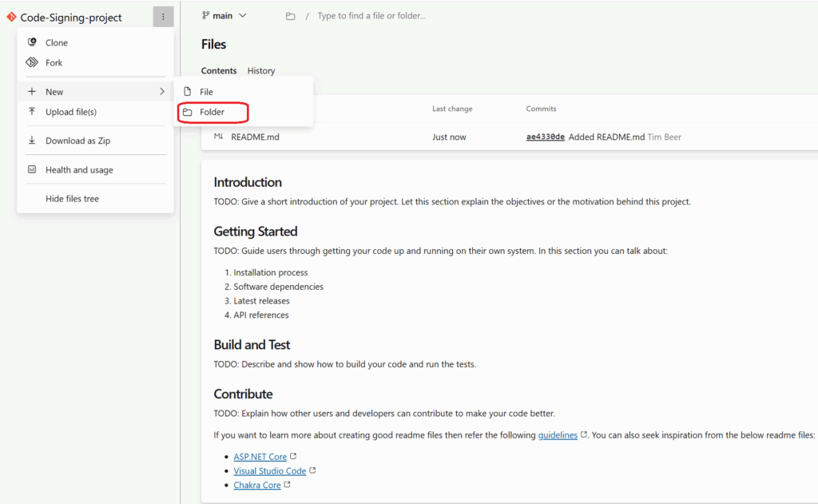Click Hide files tree option
818x504 pixels.
pyautogui.click(x=72, y=198)
